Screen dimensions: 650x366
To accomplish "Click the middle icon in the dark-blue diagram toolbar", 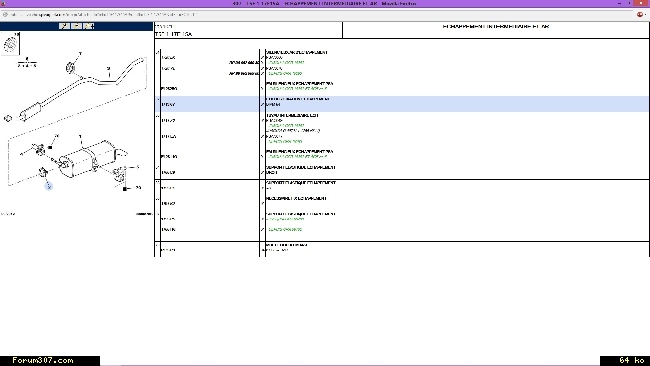I will click(77, 26).
